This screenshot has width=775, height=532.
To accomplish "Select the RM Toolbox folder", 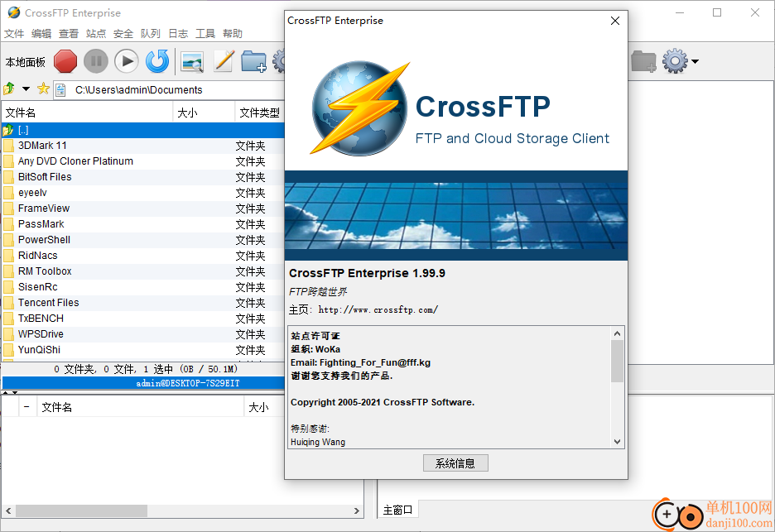I will point(143,271).
